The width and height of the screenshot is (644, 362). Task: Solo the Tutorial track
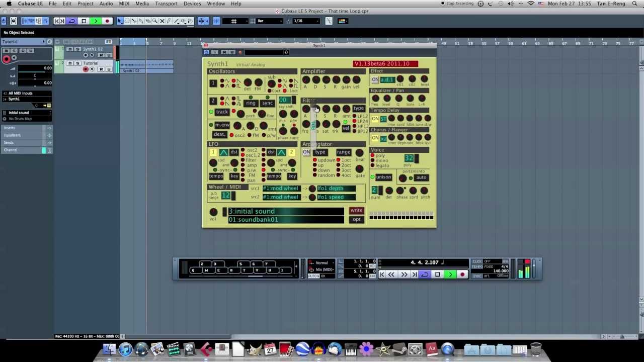pyautogui.click(x=77, y=63)
